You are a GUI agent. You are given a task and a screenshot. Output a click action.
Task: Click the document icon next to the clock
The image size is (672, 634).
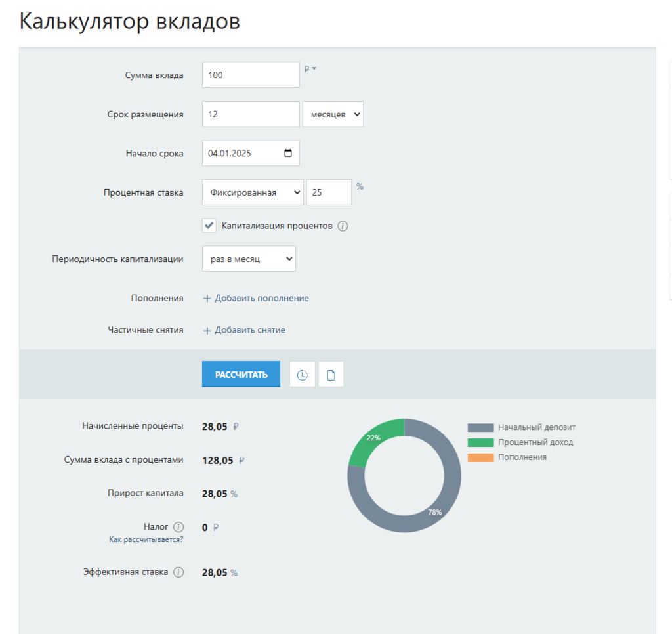[x=331, y=374]
